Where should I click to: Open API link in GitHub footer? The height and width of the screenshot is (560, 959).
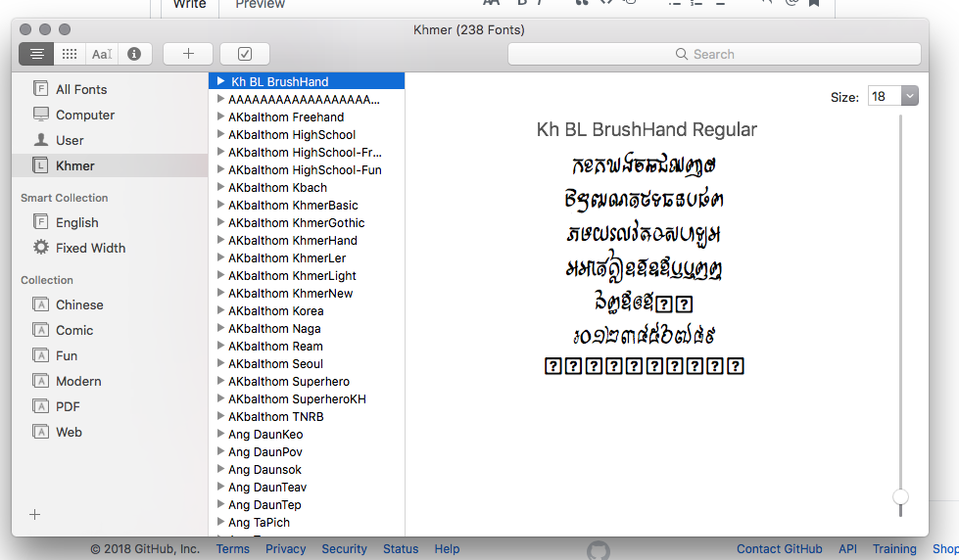click(847, 549)
